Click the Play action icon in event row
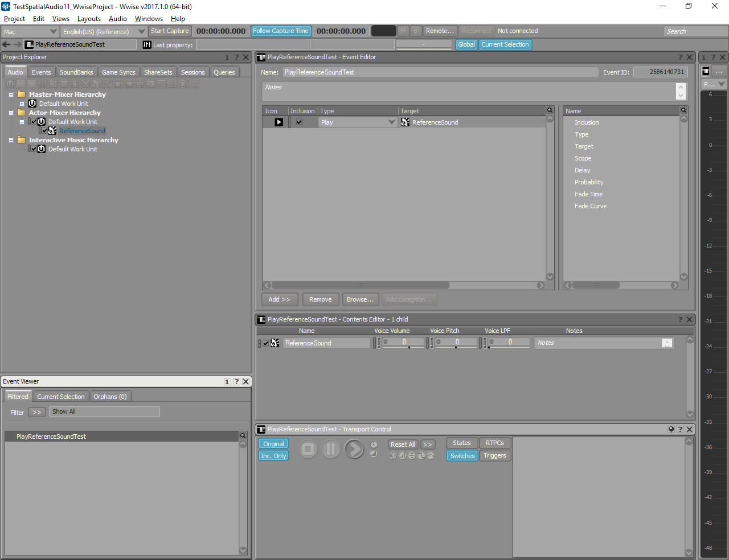 coord(279,122)
